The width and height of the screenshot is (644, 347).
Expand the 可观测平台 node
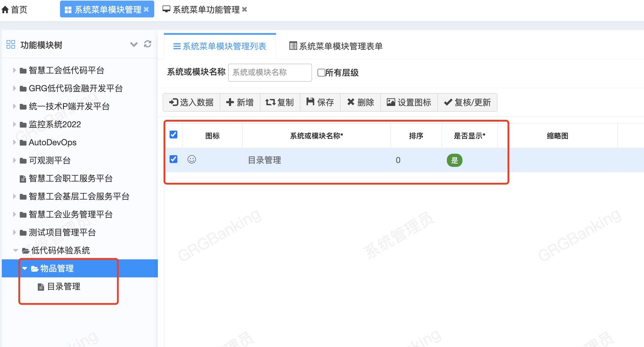click(x=14, y=160)
